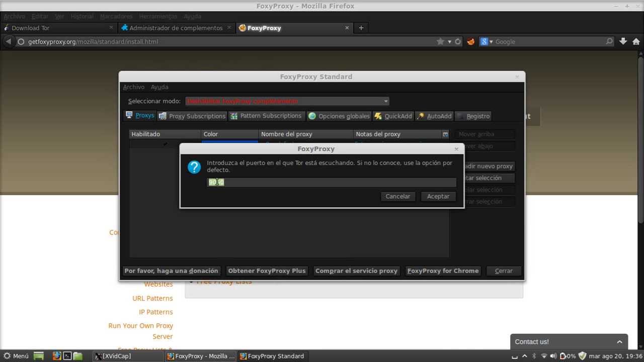Viewport: 644px width, 362px height.
Task: Switch to Administrador de complementos tab
Action: pos(176,28)
